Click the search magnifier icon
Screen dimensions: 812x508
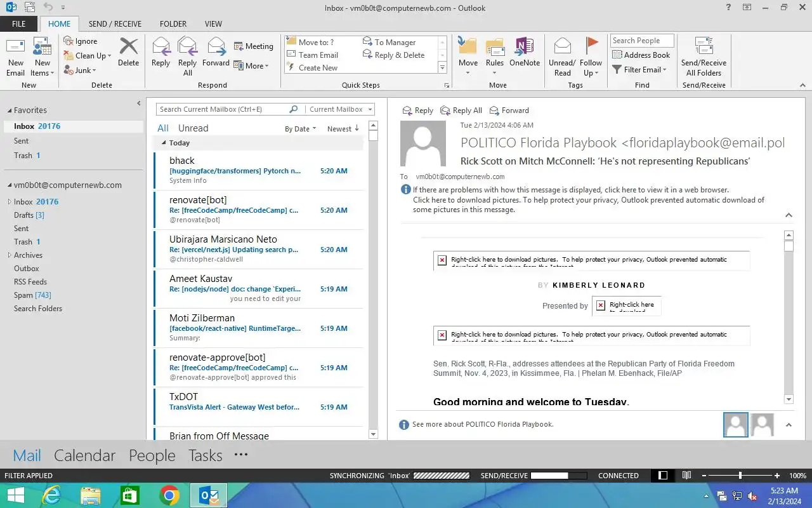coord(293,109)
